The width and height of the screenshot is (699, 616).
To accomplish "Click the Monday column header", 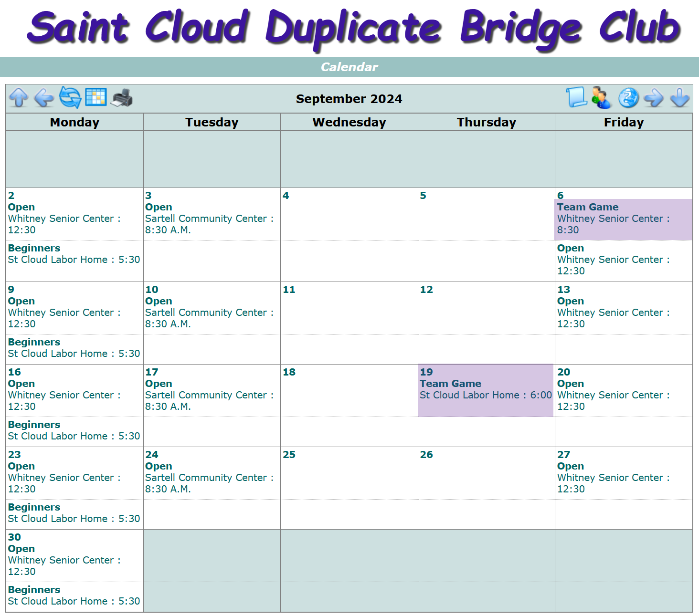I will pyautogui.click(x=74, y=122).
